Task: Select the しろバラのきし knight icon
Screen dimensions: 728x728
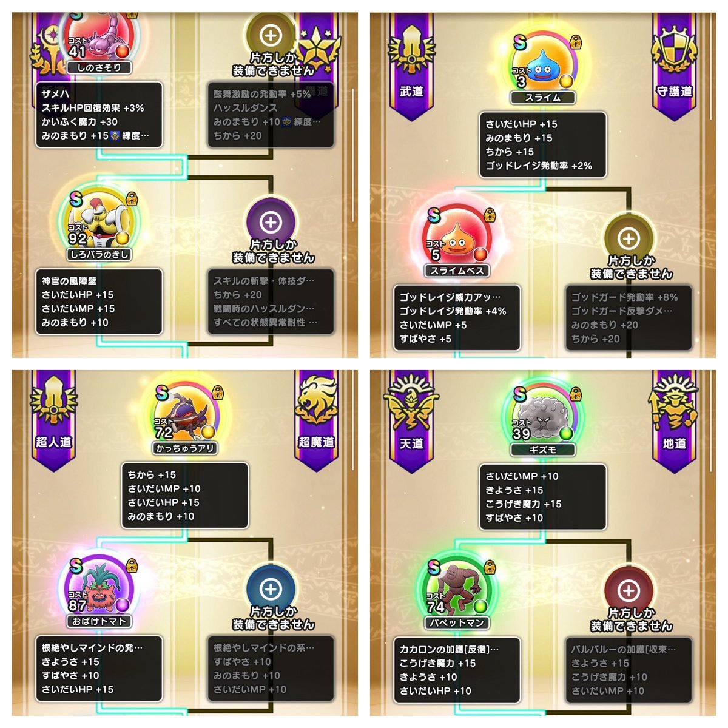Action: pos(99,222)
